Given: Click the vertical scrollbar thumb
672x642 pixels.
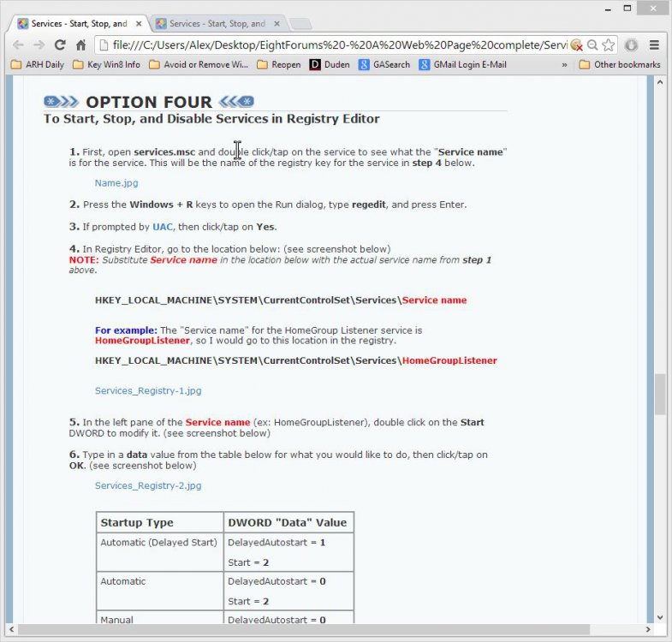Looking at the screenshot, I should 660,395.
